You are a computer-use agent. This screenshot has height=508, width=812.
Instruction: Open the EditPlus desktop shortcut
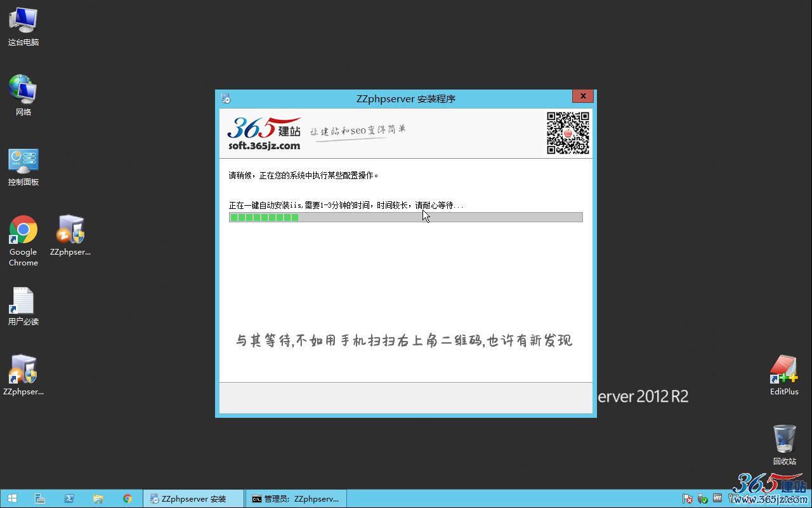(784, 375)
